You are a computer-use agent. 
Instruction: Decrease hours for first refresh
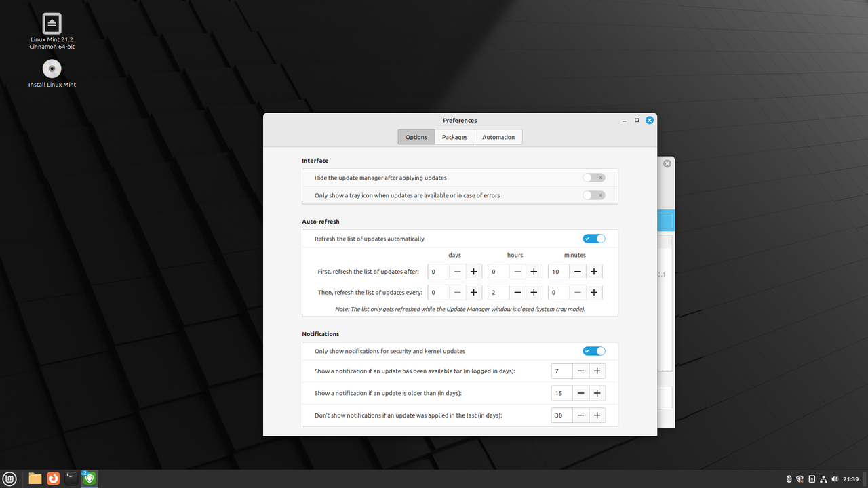coord(517,272)
